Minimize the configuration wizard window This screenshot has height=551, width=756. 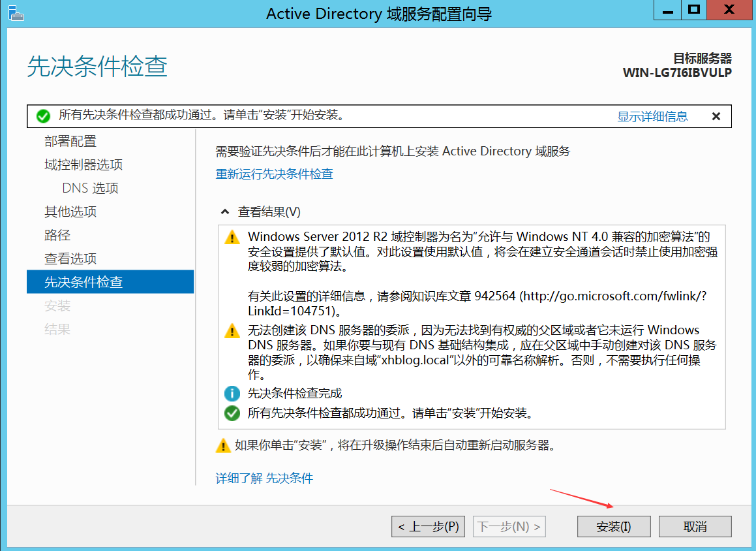click(x=667, y=10)
